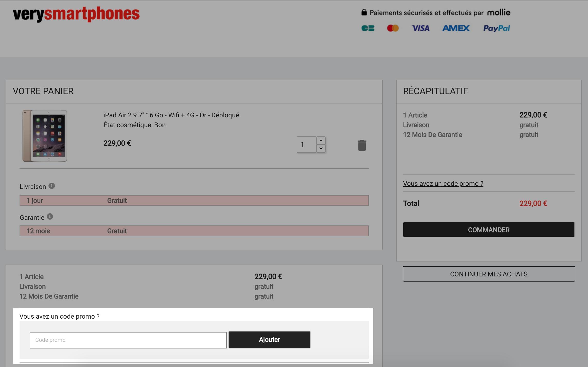Click the 'Paiements sécurisés et effectués par' text
Screen dimensions: 588x367
coord(426,13)
